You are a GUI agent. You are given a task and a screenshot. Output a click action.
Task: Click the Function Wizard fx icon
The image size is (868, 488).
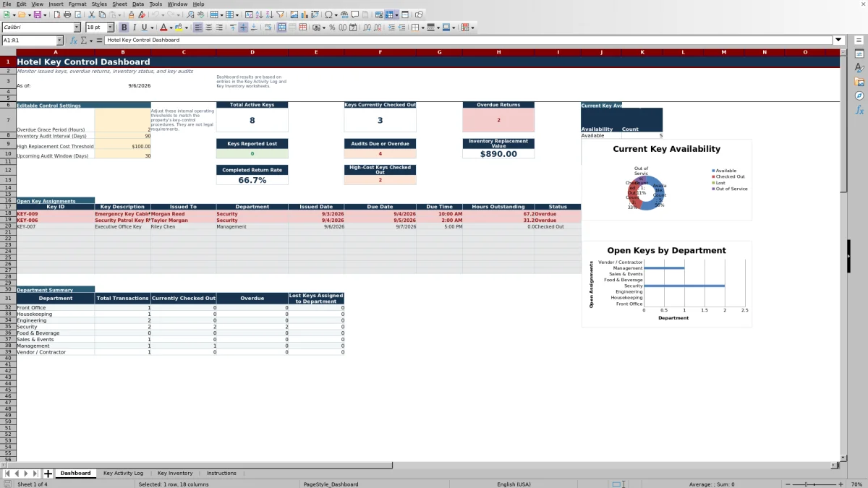coord(73,40)
